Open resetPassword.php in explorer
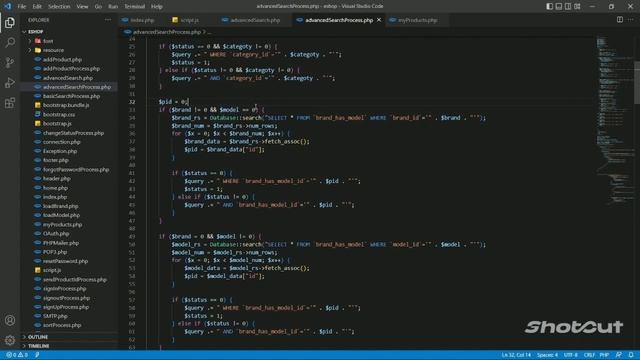 [65, 261]
